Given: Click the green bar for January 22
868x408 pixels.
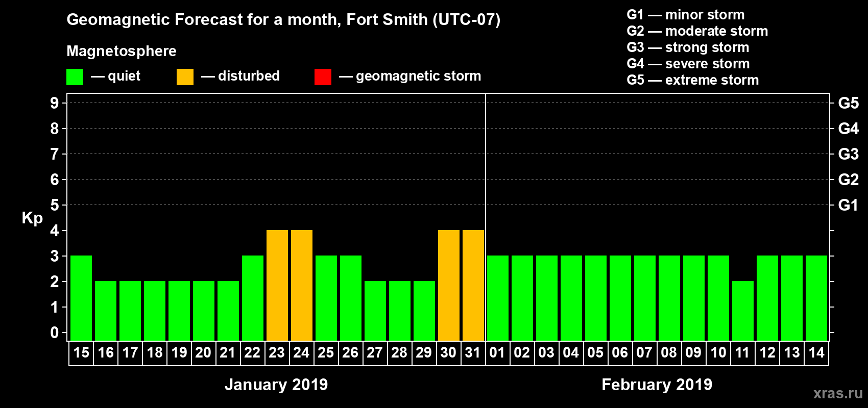Looking at the screenshot, I should (x=253, y=298).
